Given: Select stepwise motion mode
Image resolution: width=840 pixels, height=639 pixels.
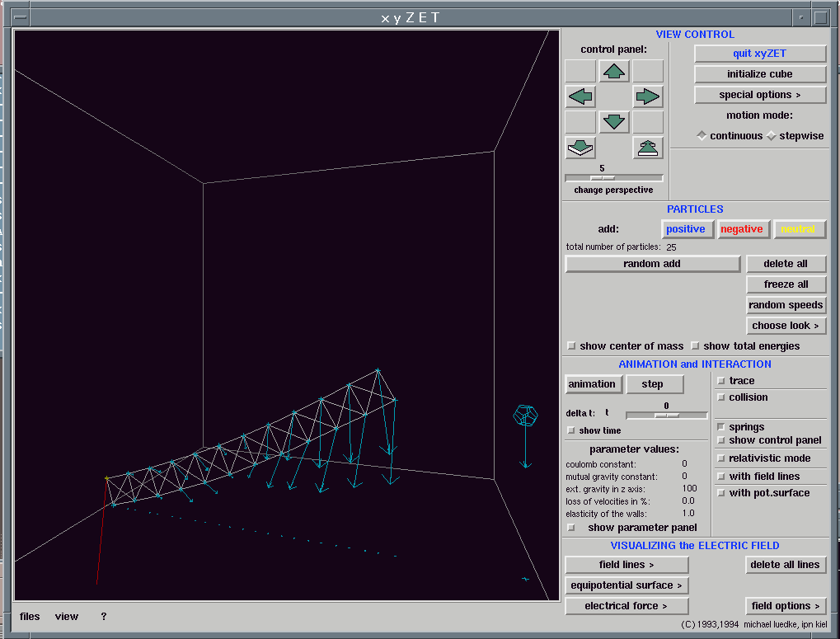Looking at the screenshot, I should pyautogui.click(x=772, y=136).
